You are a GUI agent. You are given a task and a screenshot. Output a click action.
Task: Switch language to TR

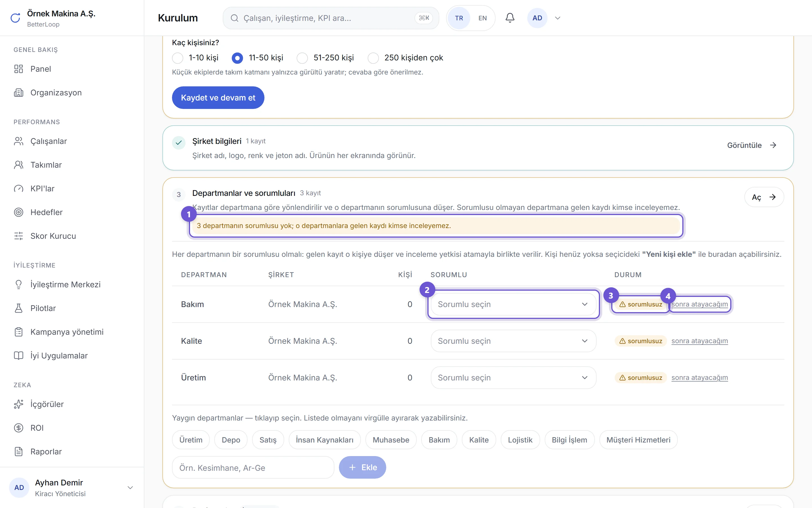[x=459, y=18]
